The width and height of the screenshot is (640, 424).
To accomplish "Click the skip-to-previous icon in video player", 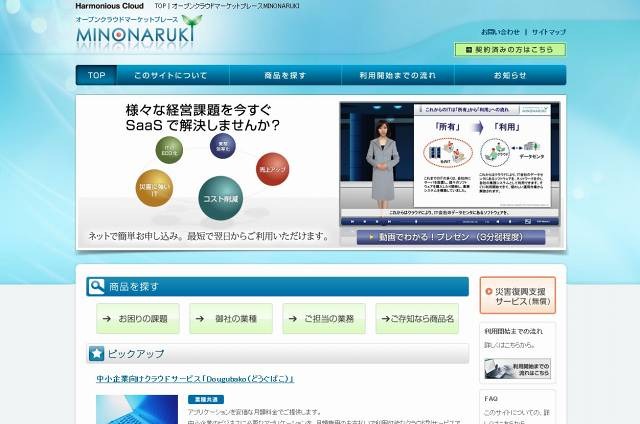I will [353, 222].
